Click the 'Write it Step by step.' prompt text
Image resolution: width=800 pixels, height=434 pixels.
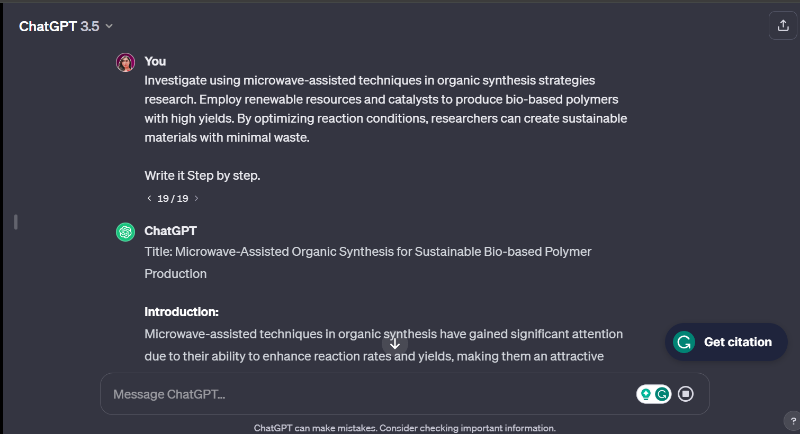click(x=202, y=175)
